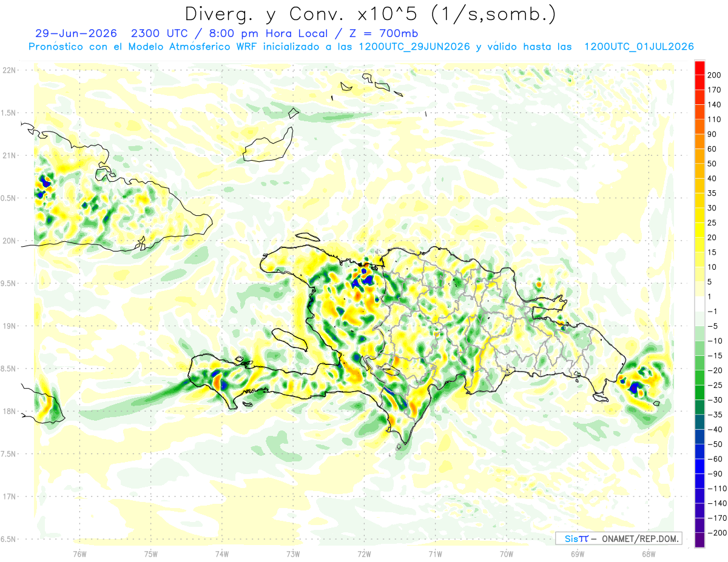Click the "1200UTC_01JUL2026" valid-until time
Screen dimensions: 728x562
coord(638,47)
